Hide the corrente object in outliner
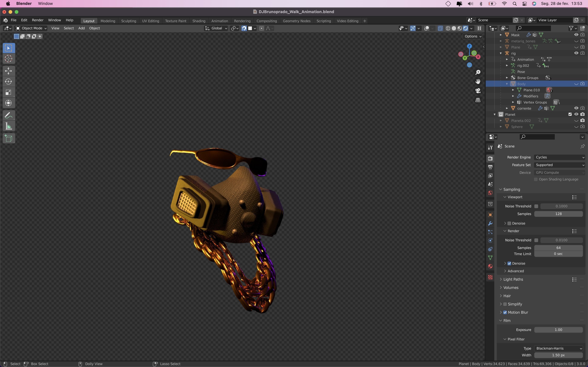Image resolution: width=588 pixels, height=367 pixels. point(576,108)
